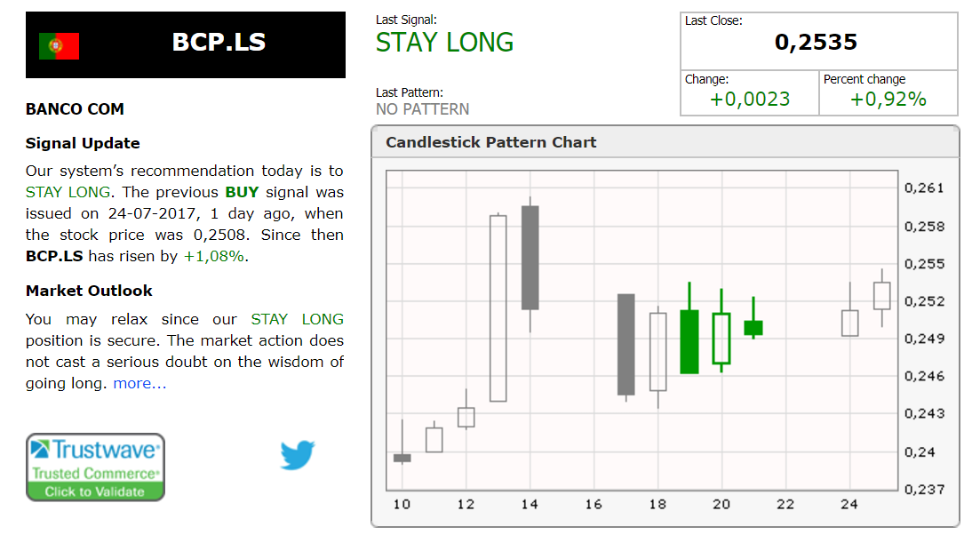Click the Twitter bird icon
Image resolution: width=980 pixels, height=543 pixels.
coord(298,454)
